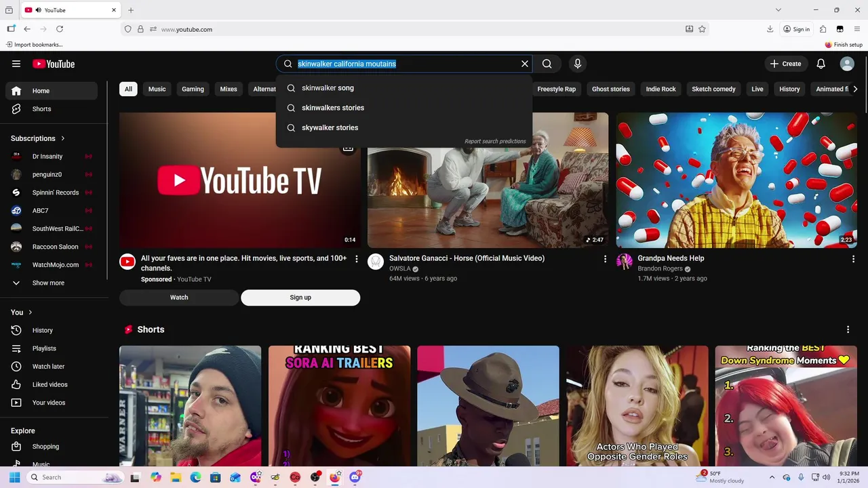Select the Ghost stories chip

coord(611,89)
